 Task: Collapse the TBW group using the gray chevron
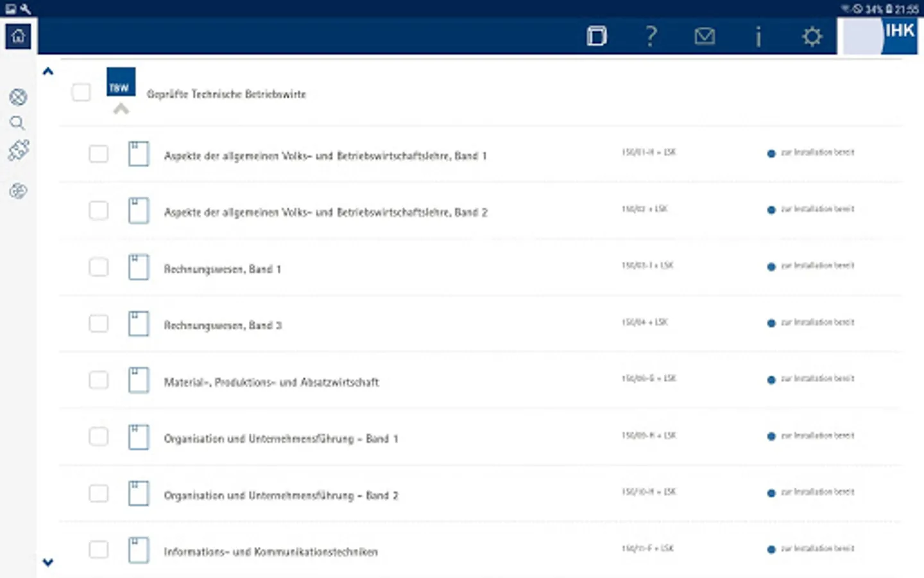click(121, 109)
